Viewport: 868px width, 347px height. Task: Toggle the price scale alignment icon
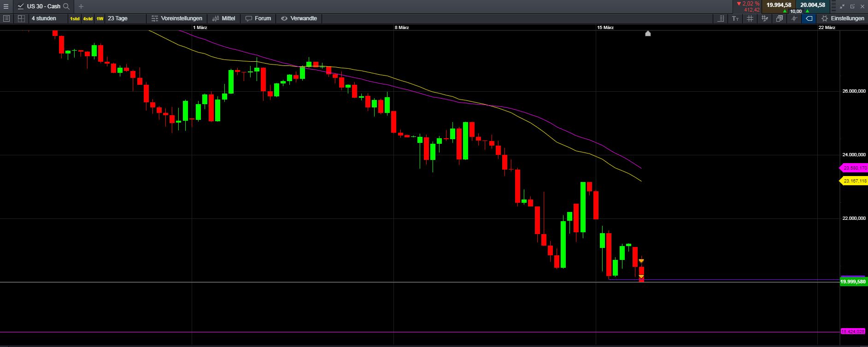pos(721,18)
